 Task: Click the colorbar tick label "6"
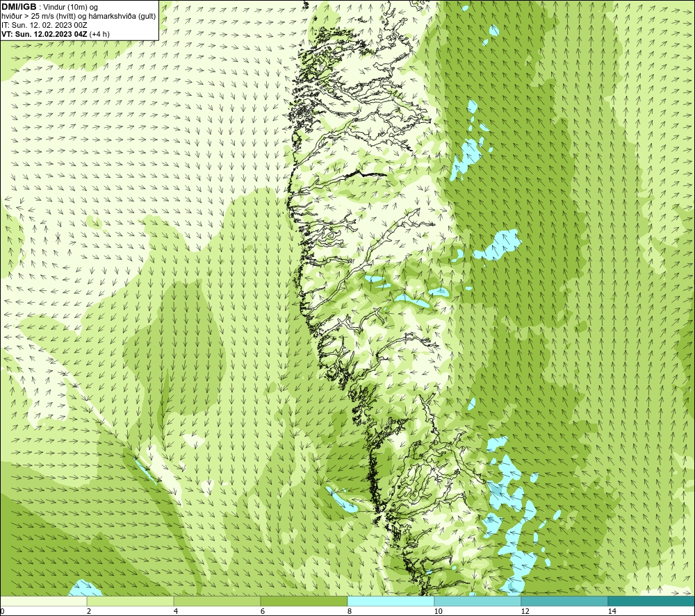pos(263,611)
